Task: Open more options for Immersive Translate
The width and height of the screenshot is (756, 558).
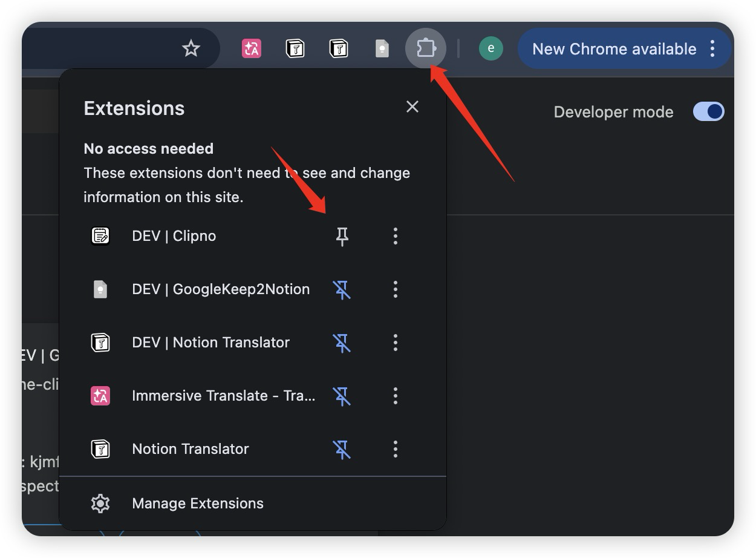Action: point(396,396)
